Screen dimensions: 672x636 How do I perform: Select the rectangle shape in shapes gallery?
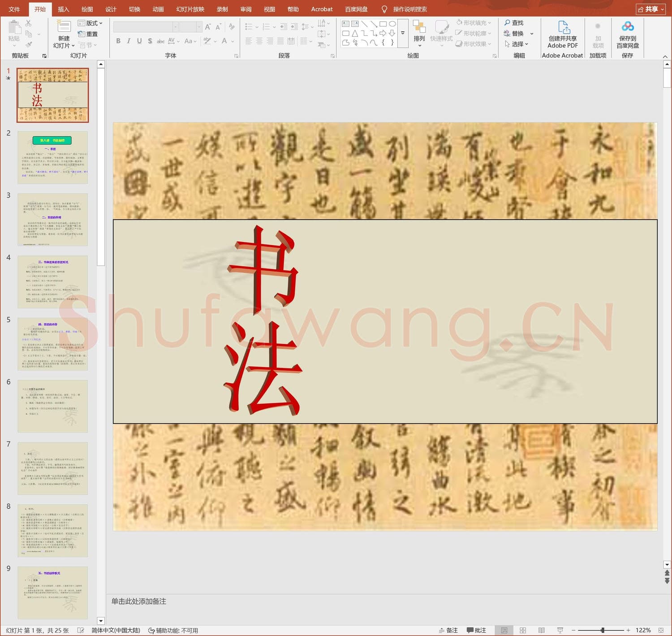click(x=383, y=24)
